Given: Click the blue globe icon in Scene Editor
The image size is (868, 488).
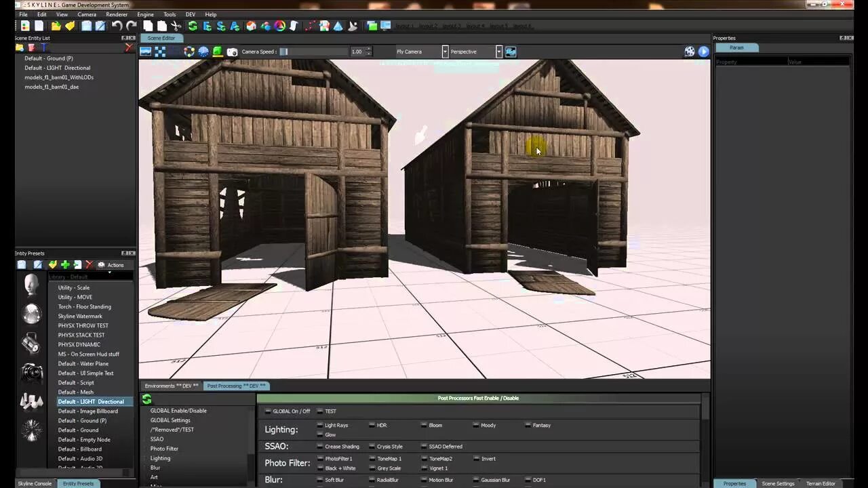Looking at the screenshot, I should 203,52.
